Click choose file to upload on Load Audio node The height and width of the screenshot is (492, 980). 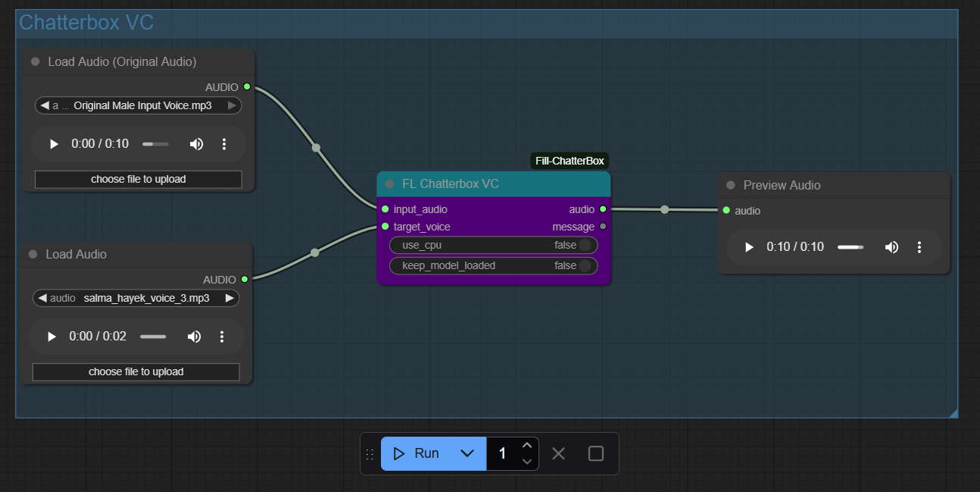136,371
